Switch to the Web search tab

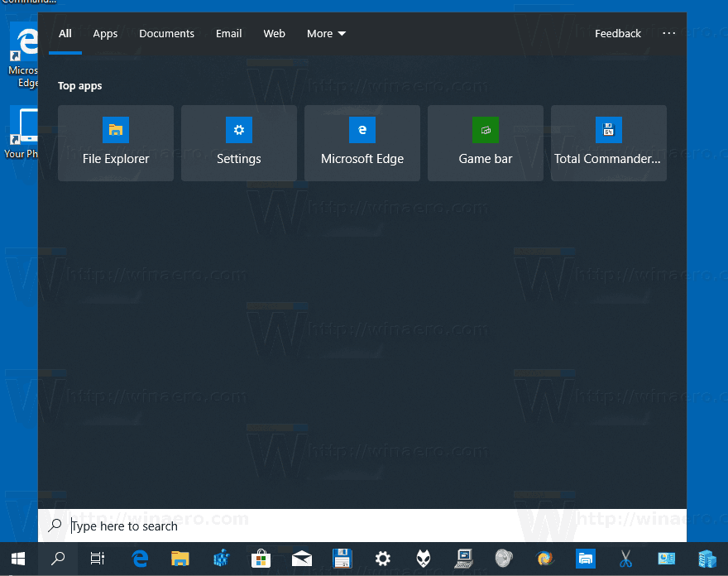(x=274, y=34)
